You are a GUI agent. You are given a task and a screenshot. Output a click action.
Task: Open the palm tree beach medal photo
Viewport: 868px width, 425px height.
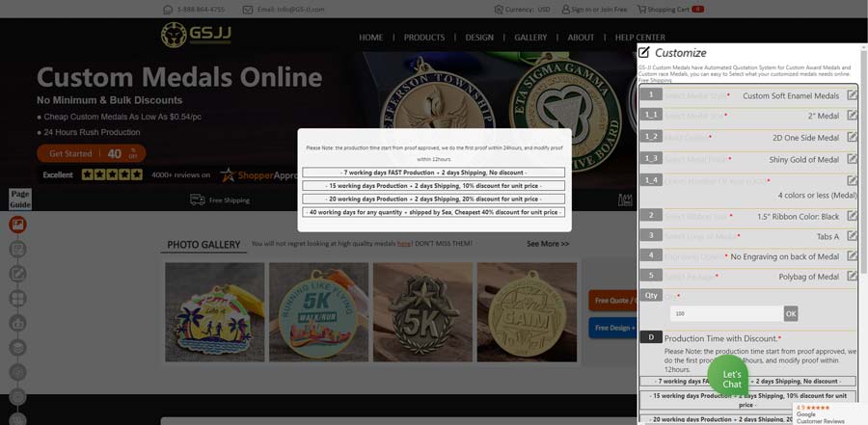pyautogui.click(x=215, y=312)
